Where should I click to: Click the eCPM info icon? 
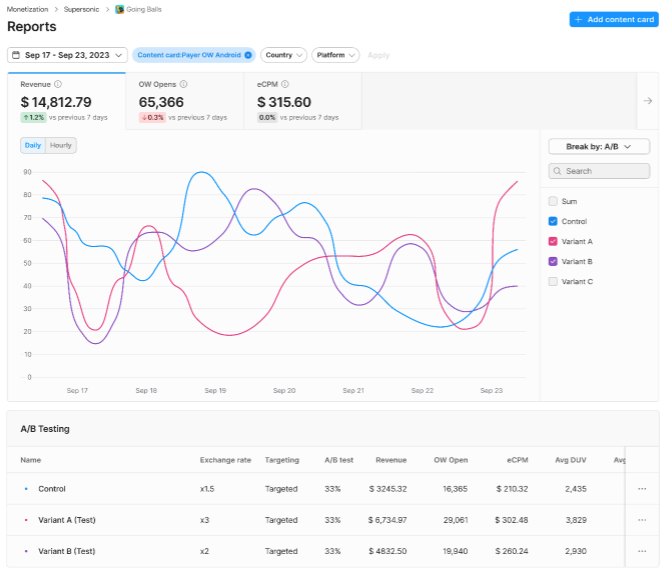(285, 85)
